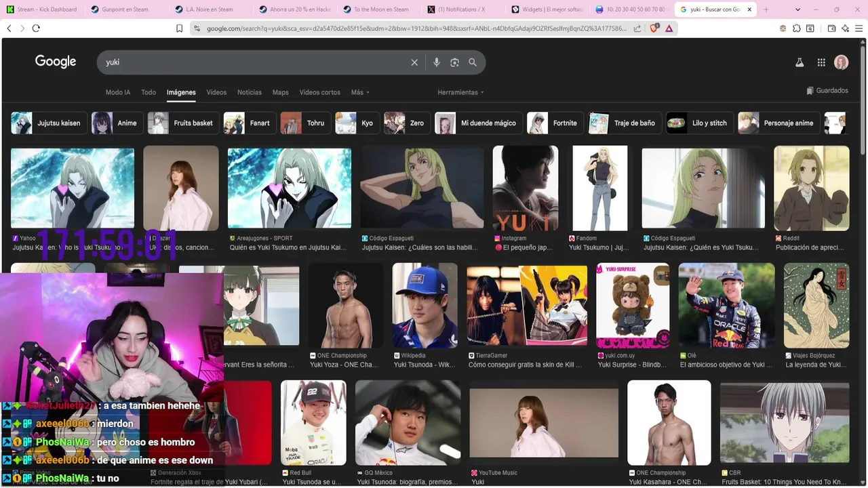Filter by Anime chip

pos(117,123)
